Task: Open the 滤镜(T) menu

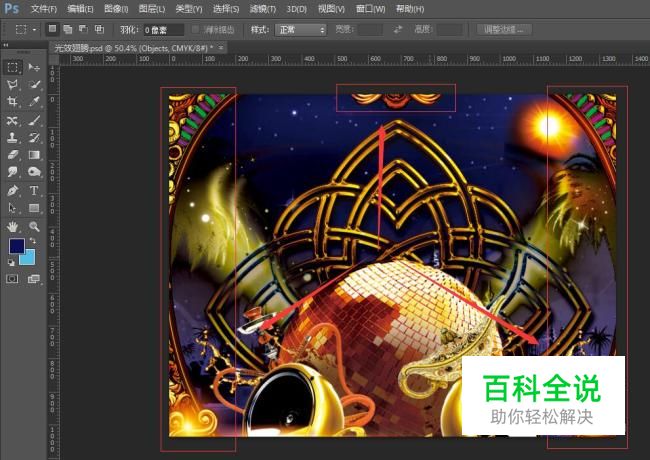Action: point(263,9)
